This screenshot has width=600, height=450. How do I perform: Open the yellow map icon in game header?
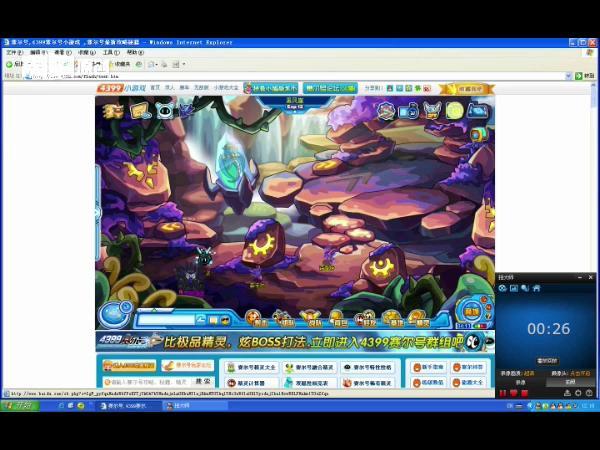point(140,111)
